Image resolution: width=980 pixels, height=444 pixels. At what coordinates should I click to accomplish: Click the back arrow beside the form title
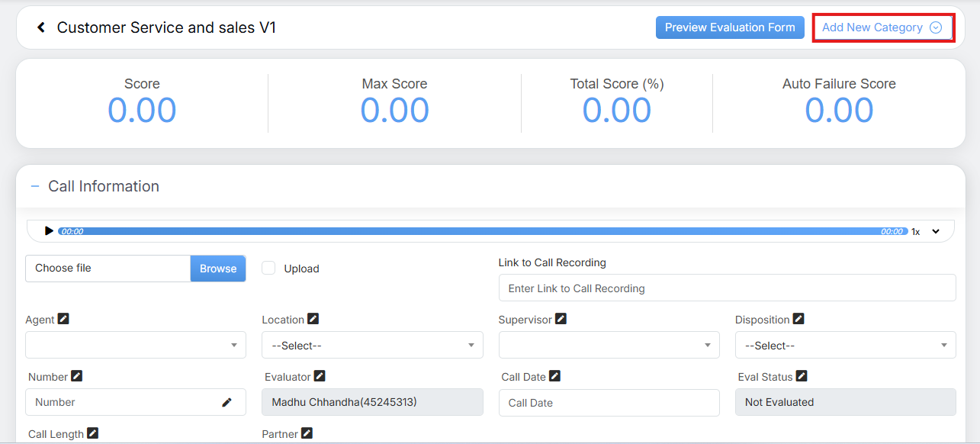point(41,28)
